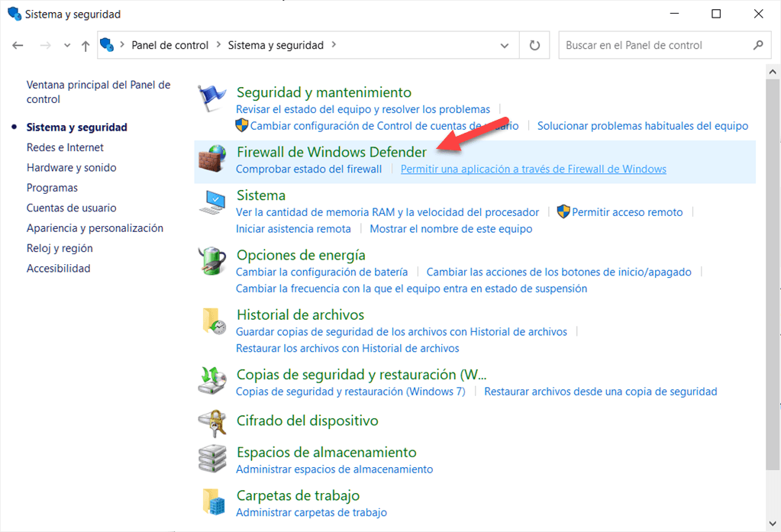
Task: Open Opciones de energía heading
Action: tap(301, 255)
